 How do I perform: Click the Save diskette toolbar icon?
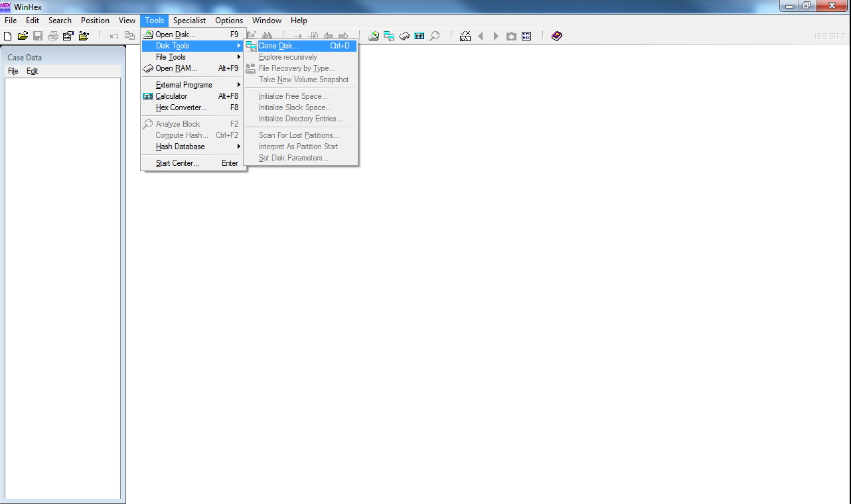[38, 36]
